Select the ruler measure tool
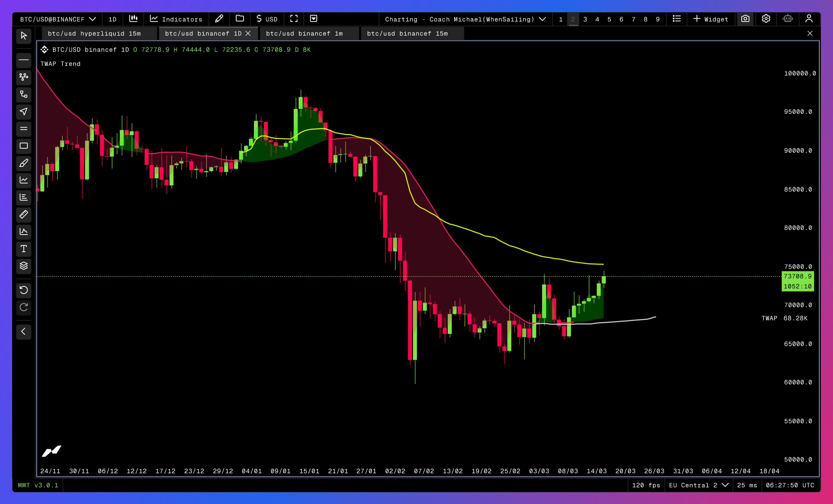 [x=24, y=215]
